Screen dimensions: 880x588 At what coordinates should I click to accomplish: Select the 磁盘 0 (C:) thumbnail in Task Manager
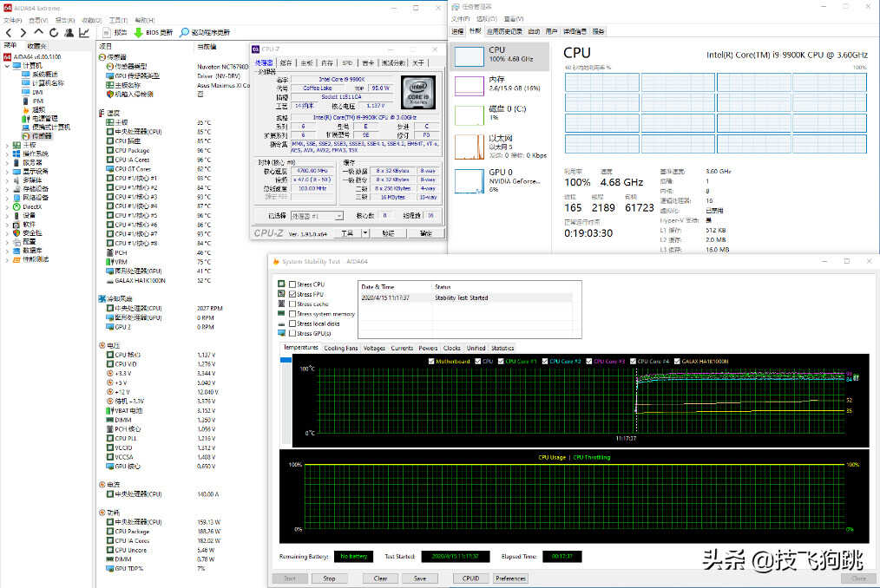pyautogui.click(x=470, y=115)
